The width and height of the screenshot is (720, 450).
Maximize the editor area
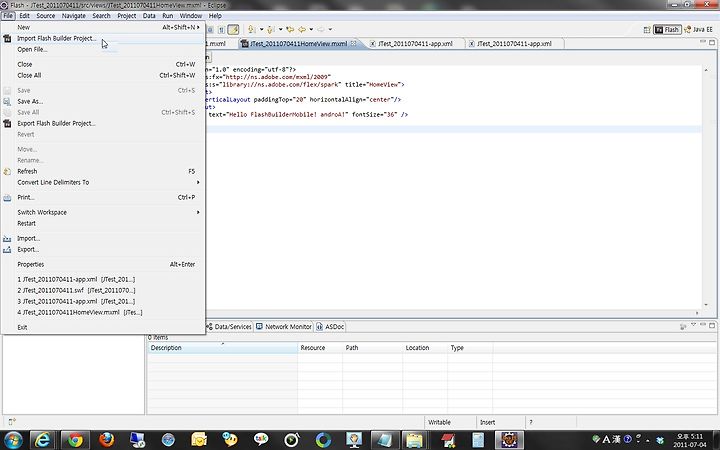712,43
